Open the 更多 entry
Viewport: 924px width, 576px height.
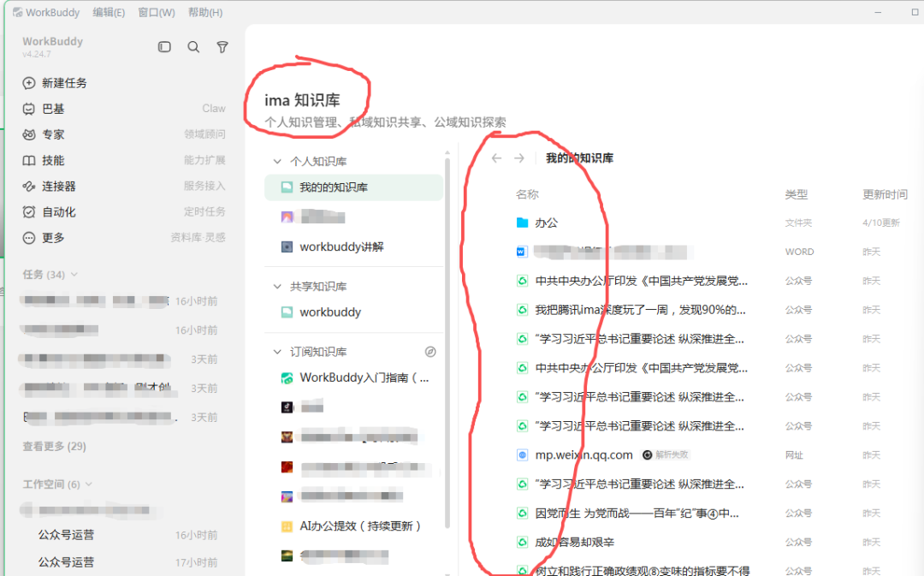(124, 238)
